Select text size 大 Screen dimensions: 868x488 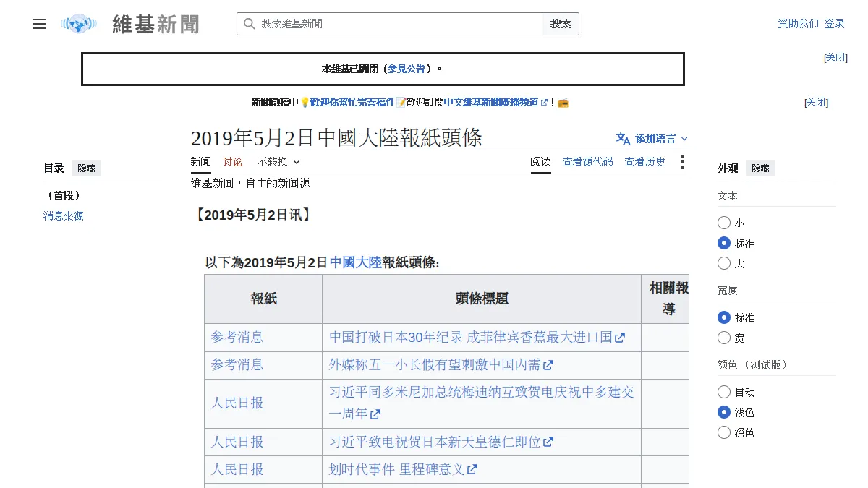tap(724, 263)
